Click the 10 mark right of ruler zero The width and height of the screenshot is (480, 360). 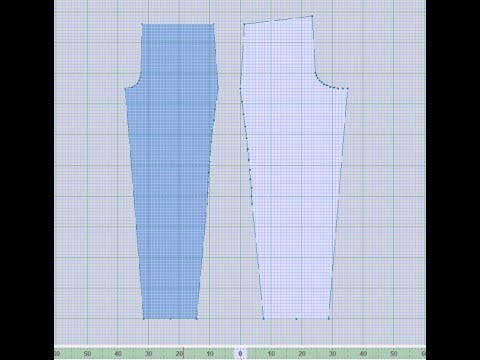[271, 353]
